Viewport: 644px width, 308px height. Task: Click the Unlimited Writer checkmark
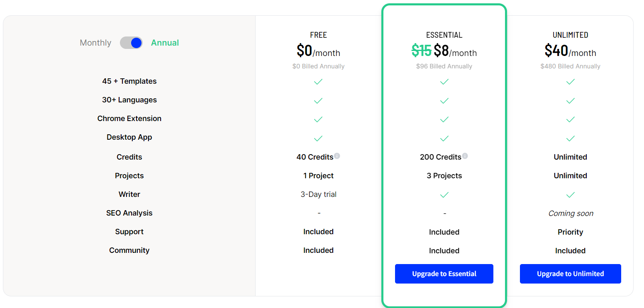click(570, 195)
